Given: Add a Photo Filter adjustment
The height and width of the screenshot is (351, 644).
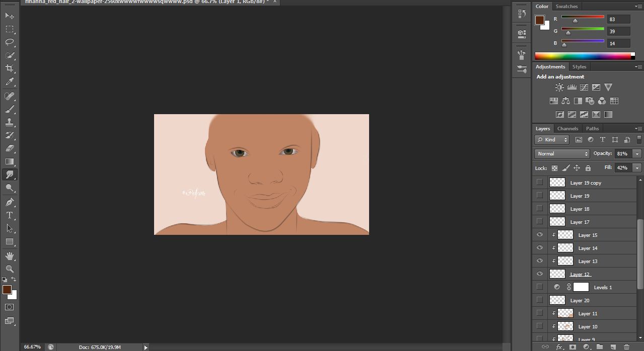Looking at the screenshot, I should 590,101.
